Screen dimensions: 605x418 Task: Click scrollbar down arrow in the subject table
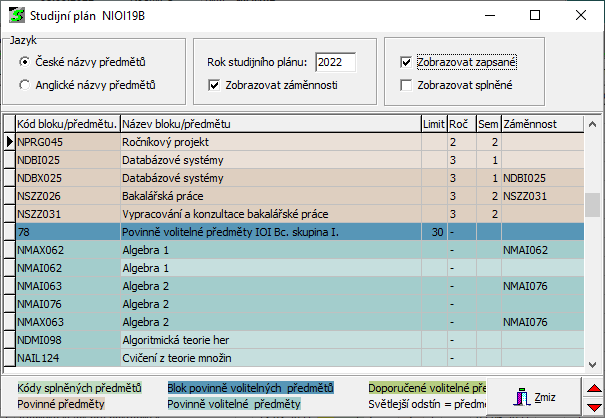point(593,362)
